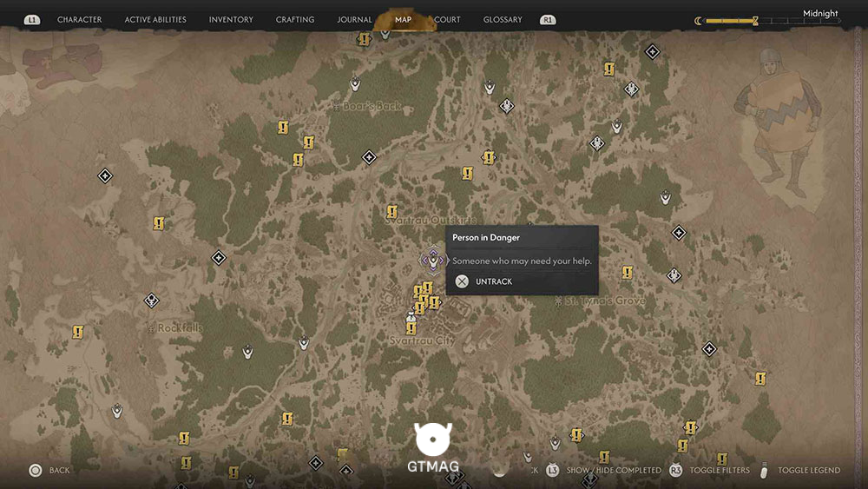868x489 pixels.
Task: Open the Journal tab
Action: (x=354, y=19)
